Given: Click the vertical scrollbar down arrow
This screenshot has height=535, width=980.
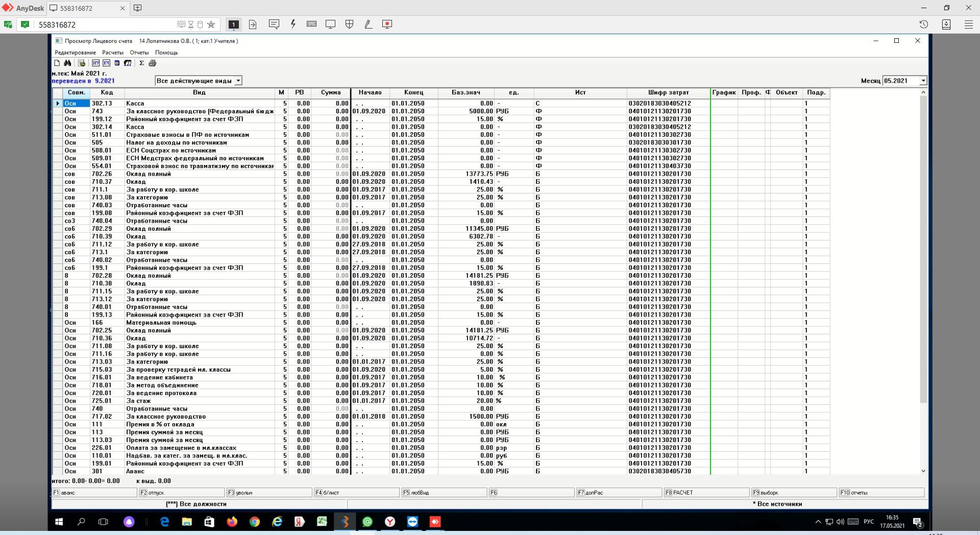Looking at the screenshot, I should pyautogui.click(x=923, y=471).
